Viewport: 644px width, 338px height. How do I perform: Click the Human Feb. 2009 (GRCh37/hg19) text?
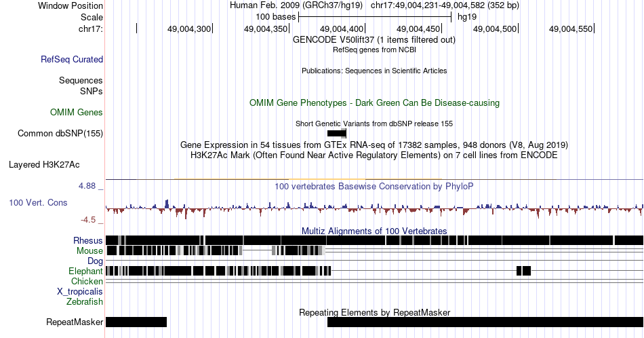point(296,5)
